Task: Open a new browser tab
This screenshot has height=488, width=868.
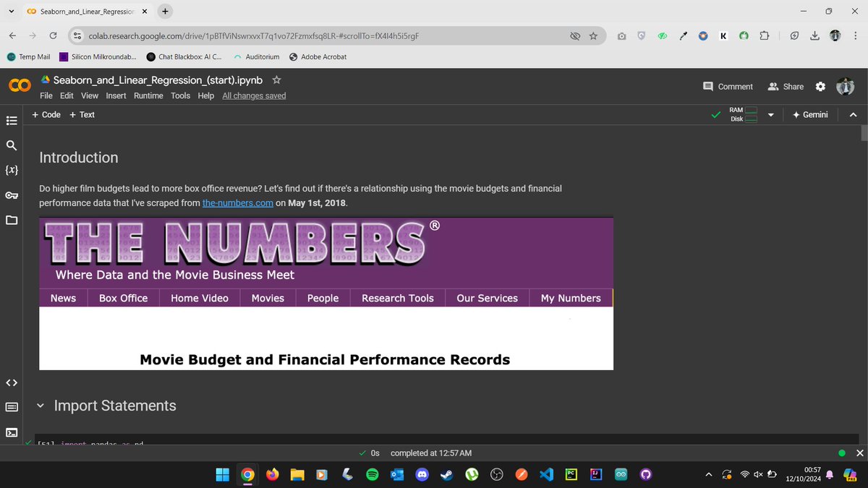Action: 165,12
